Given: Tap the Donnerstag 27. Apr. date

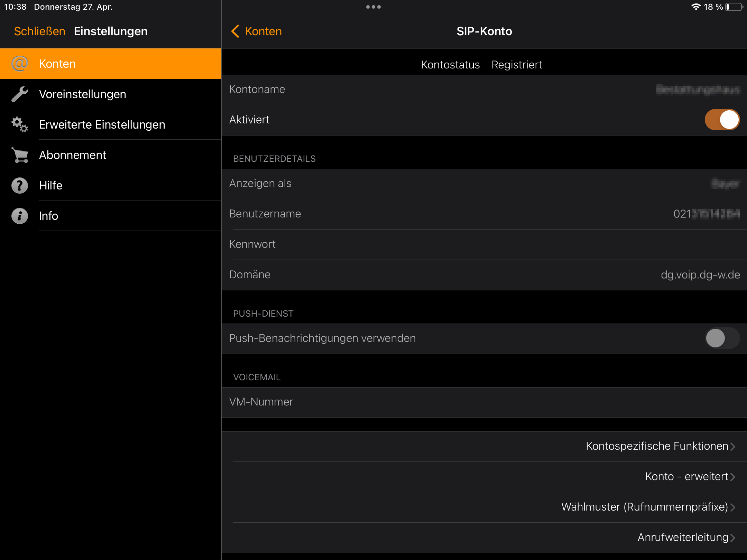Looking at the screenshot, I should (x=73, y=7).
